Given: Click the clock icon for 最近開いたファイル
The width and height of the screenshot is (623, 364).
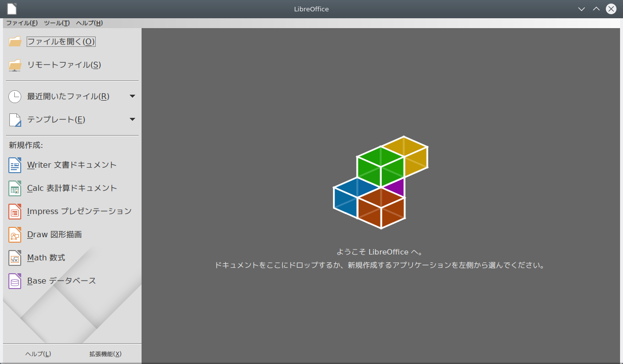Looking at the screenshot, I should tap(15, 97).
